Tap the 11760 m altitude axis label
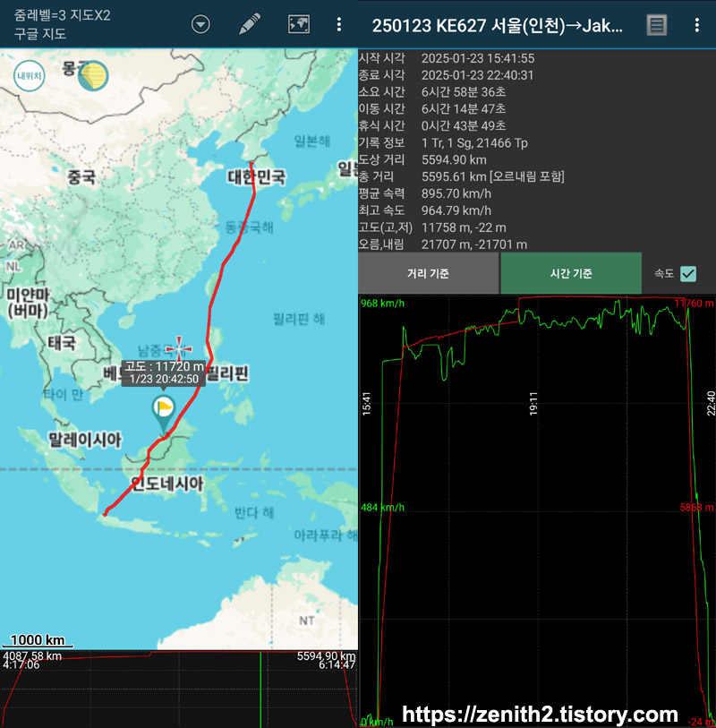 695,304
